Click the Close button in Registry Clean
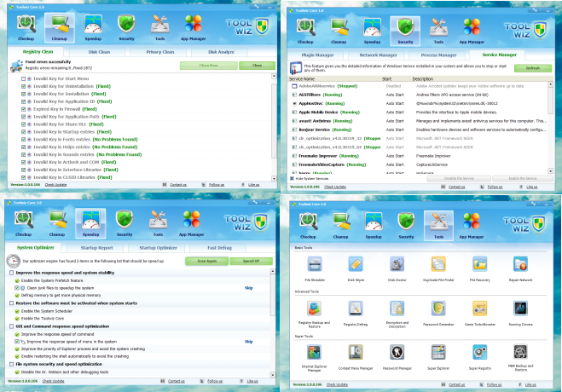The image size is (562, 392). tap(257, 66)
